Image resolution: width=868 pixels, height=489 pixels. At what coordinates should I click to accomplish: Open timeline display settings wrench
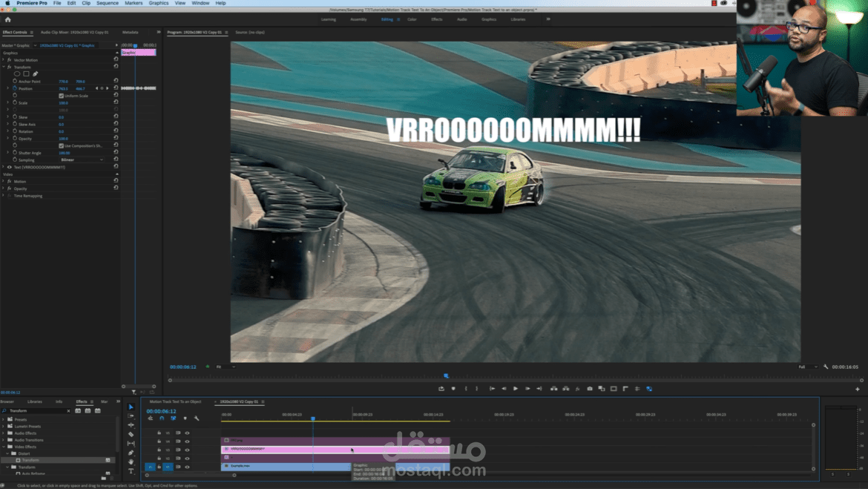click(197, 419)
